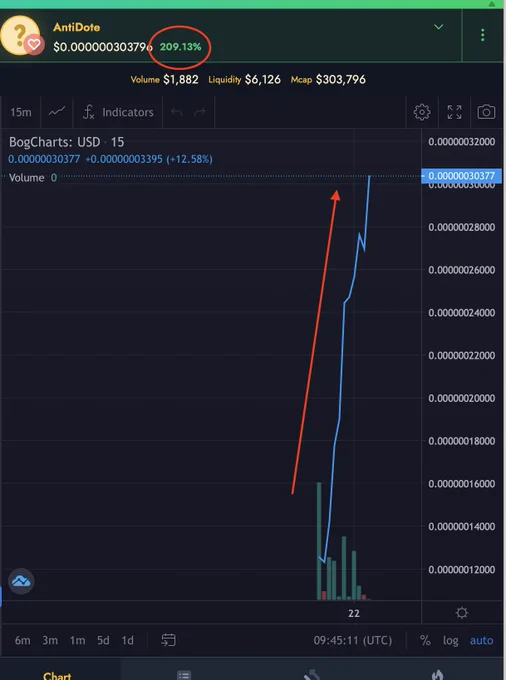Select the 5d date range

click(103, 640)
